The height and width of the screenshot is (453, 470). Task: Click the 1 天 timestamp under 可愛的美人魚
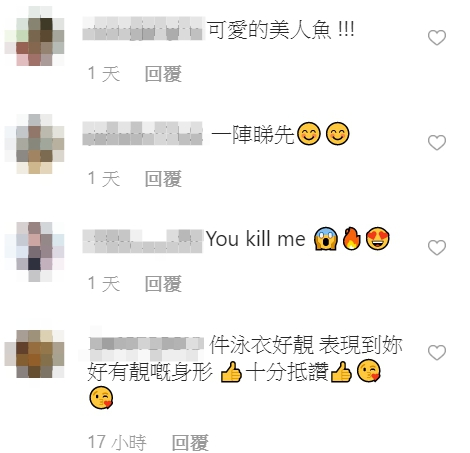104,74
